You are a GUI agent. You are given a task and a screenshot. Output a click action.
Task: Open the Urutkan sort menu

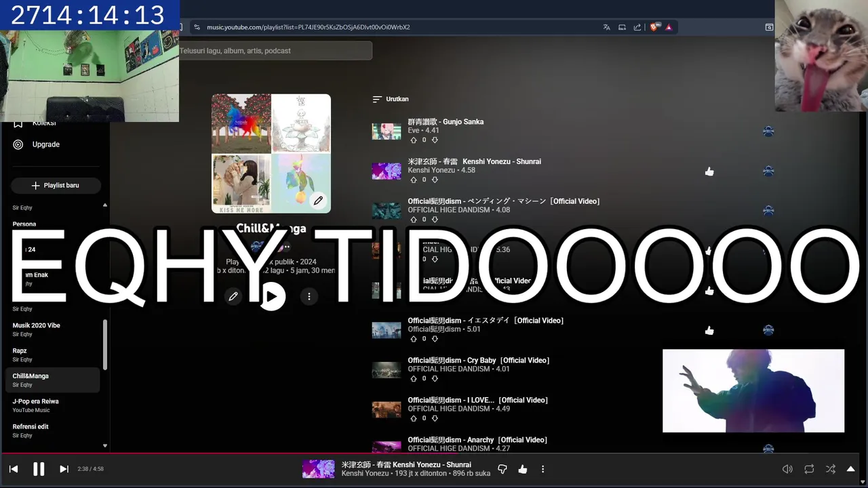pos(391,99)
